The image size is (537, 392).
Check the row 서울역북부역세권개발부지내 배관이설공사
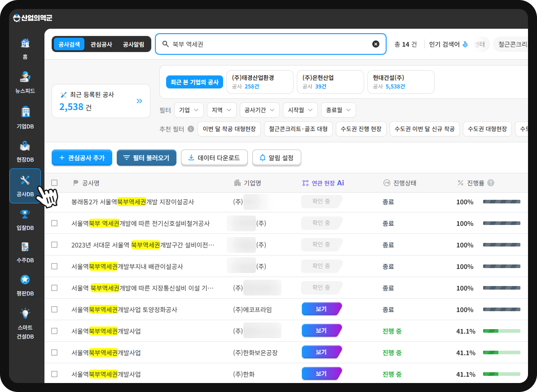[x=54, y=266]
